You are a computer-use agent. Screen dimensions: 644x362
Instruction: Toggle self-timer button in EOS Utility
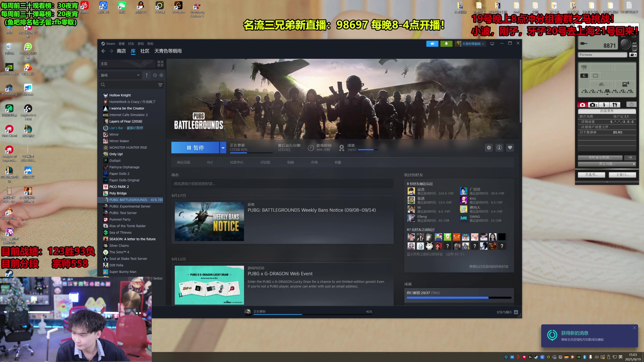(x=631, y=105)
